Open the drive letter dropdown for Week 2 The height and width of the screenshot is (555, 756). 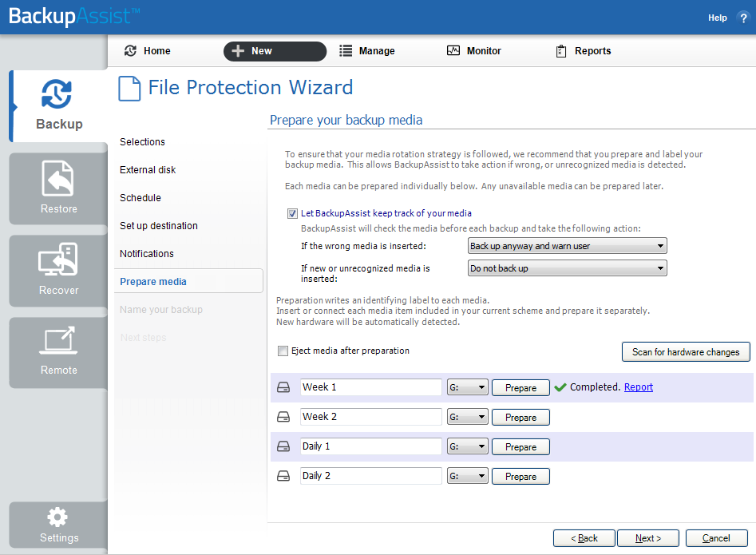coord(467,417)
